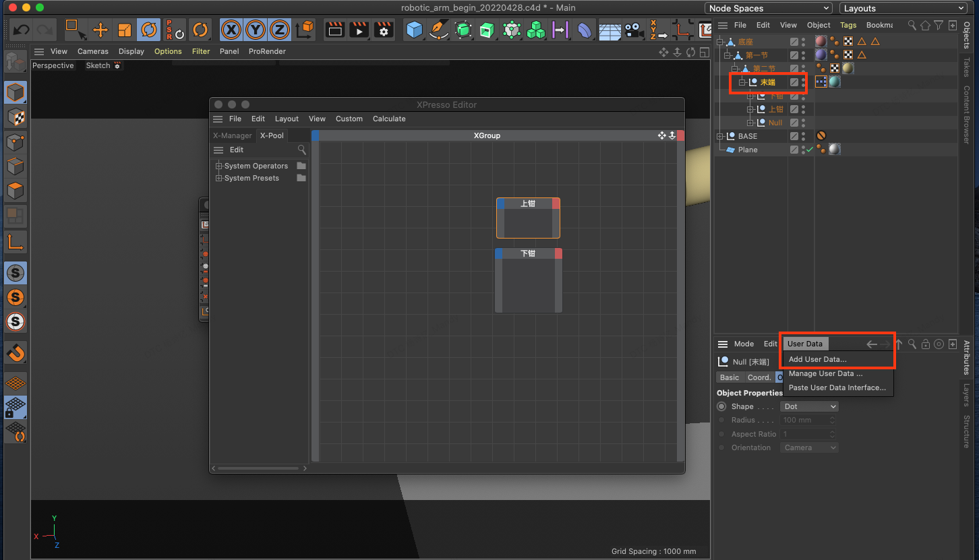Toggle the visibility dots on the BASE row
This screenshot has height=560, width=979.
pyautogui.click(x=804, y=136)
